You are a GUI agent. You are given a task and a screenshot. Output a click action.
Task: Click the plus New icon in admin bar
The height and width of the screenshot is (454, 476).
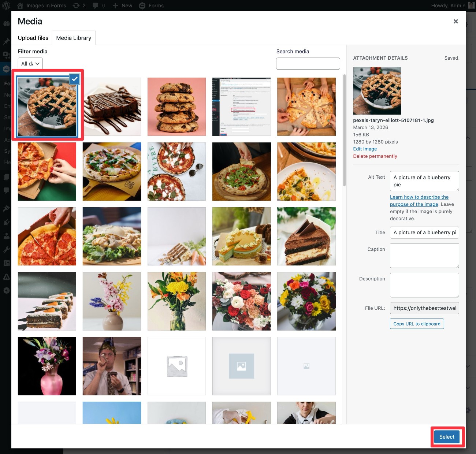(x=115, y=5)
